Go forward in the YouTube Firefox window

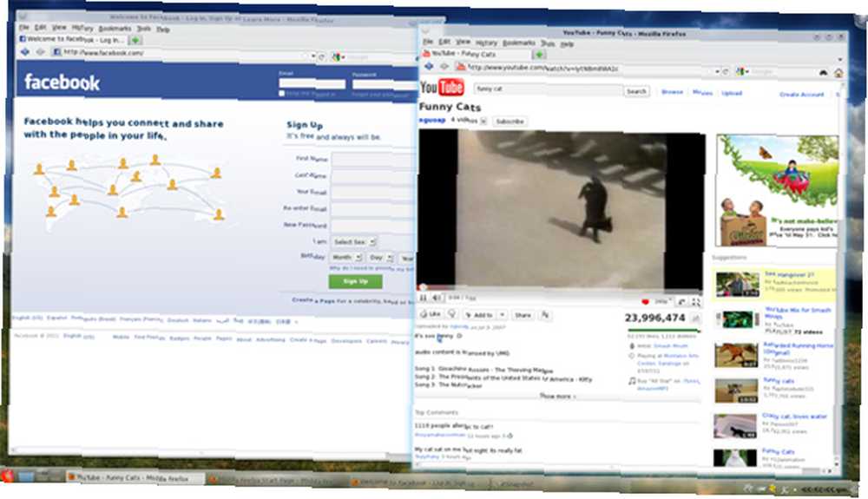tap(444, 66)
